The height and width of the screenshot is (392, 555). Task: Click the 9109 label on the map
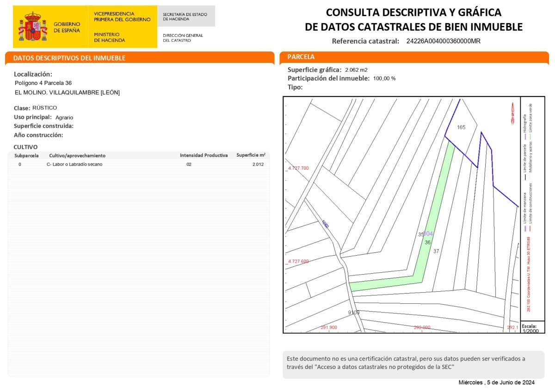[x=354, y=313]
